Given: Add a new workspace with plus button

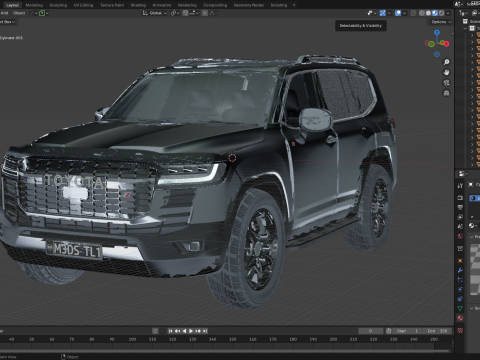Looking at the screenshot, I should pos(294,5).
